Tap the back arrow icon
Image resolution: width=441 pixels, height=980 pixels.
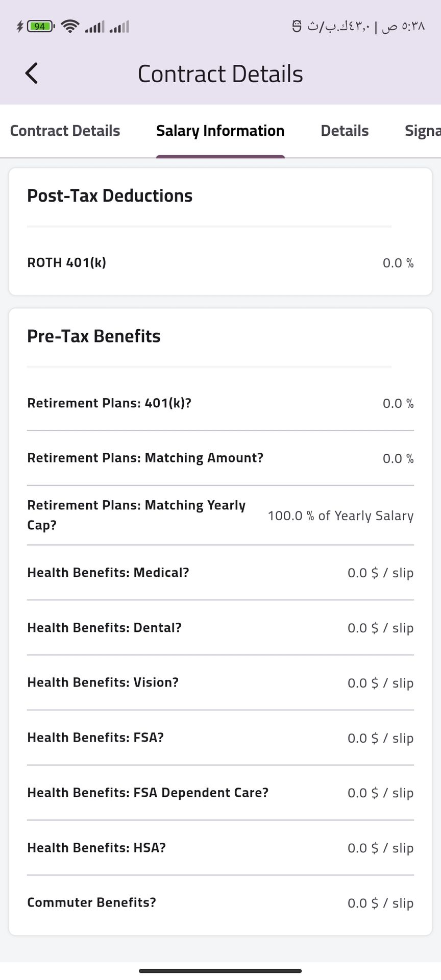[x=32, y=73]
